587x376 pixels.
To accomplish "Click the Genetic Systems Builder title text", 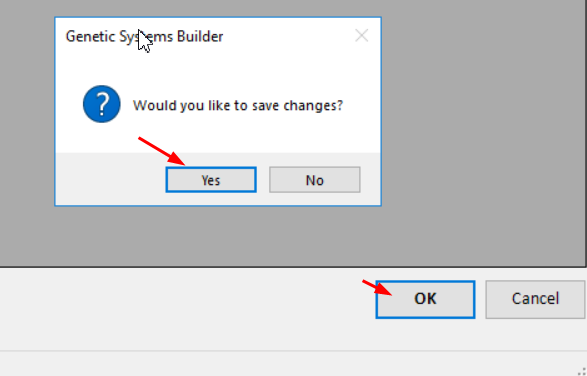I will point(145,37).
